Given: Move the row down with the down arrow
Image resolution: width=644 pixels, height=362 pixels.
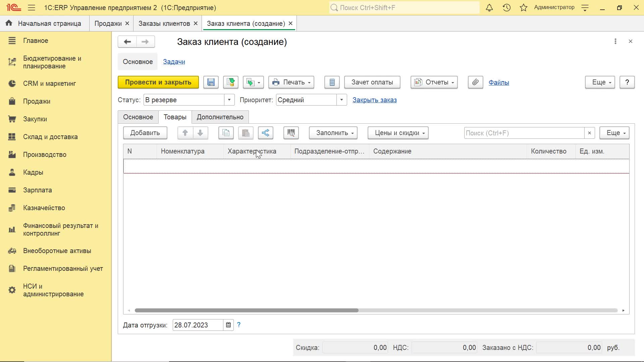Looking at the screenshot, I should click(201, 133).
